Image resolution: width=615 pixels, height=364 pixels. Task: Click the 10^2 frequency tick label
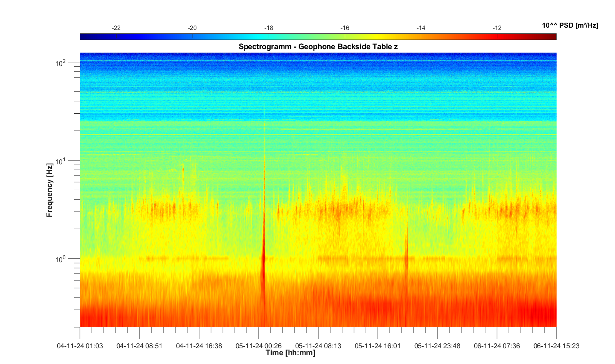point(61,63)
